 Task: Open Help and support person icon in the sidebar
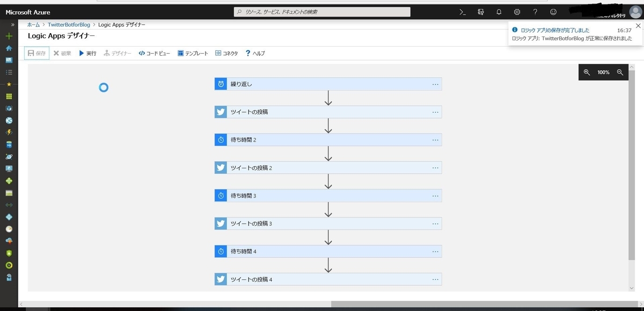click(x=9, y=277)
